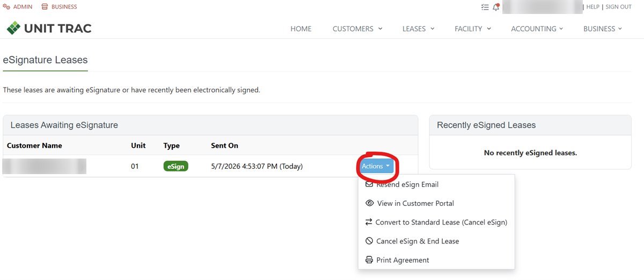The width and height of the screenshot is (644, 280).
Task: Click the sent date 5/7/2026 4:53:07 PM
Action: (x=257, y=167)
